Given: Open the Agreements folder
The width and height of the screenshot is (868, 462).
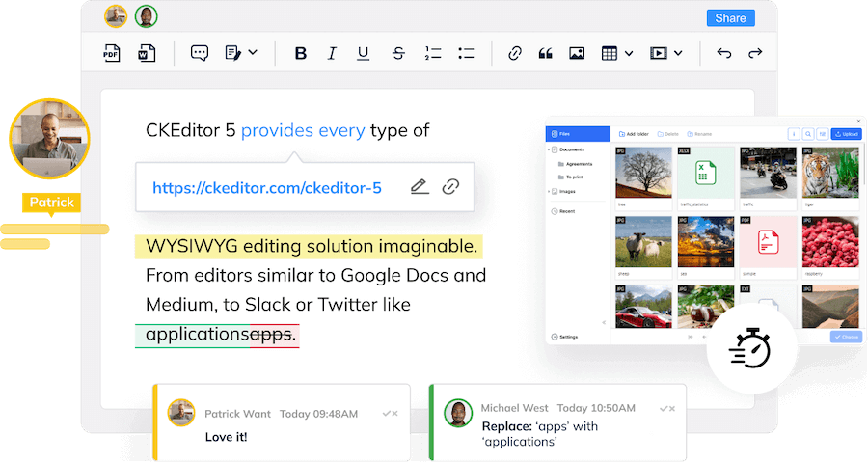Looking at the screenshot, I should (x=575, y=164).
